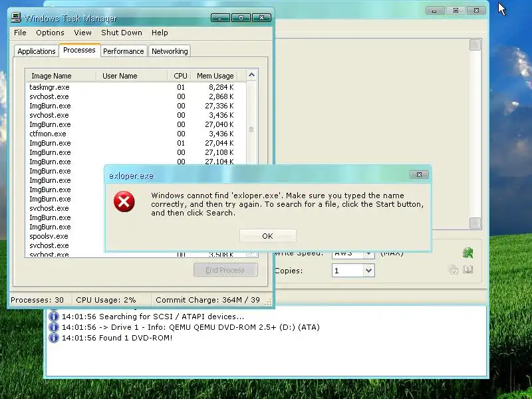The image size is (532, 399).
Task: Select the ImgBurn.exe row using 27,336 K
Action: click(136, 106)
